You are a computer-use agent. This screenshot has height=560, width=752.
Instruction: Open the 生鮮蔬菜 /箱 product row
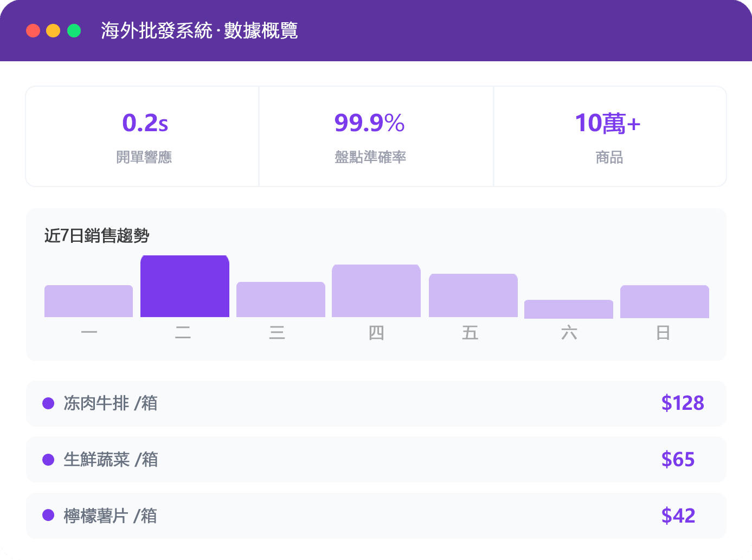376,460
